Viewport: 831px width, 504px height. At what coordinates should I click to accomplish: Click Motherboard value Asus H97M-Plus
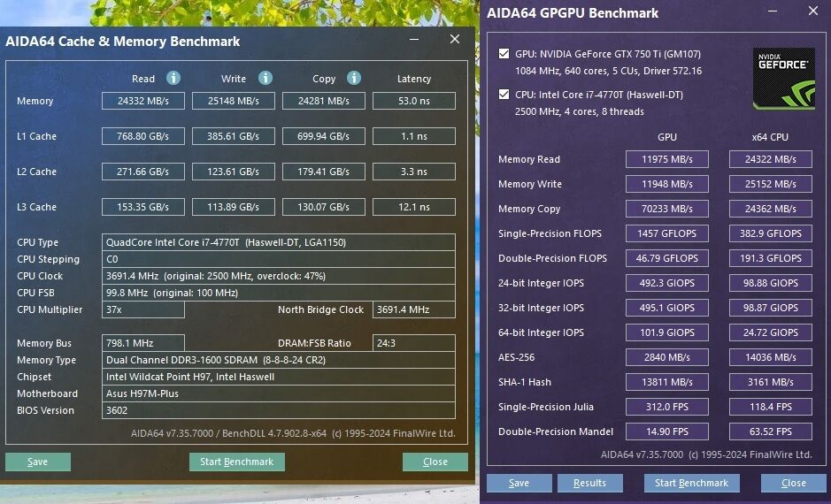(278, 393)
